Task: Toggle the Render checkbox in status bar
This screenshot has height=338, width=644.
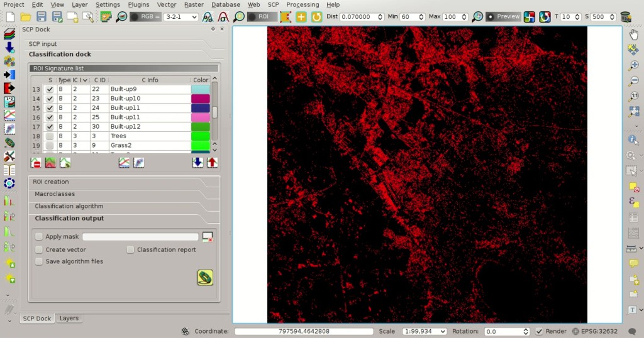Action: (x=539, y=331)
